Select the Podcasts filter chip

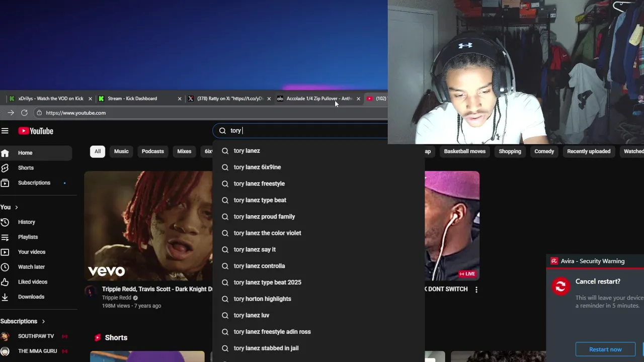[x=153, y=151]
